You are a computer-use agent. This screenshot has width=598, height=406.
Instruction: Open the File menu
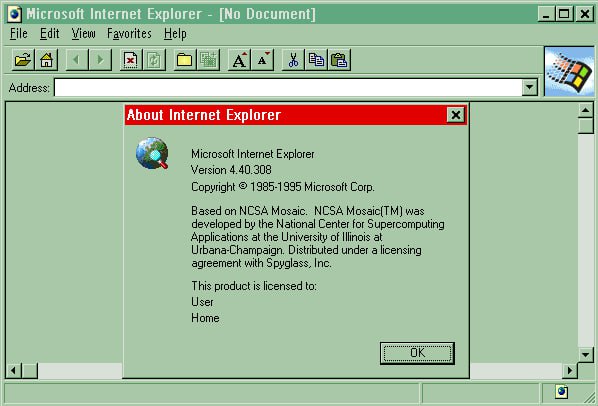18,34
